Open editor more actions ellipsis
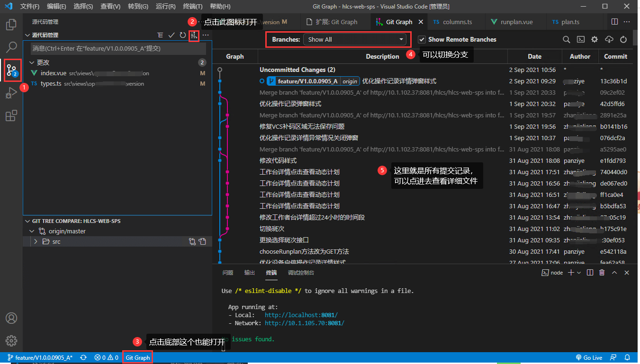 [x=627, y=22]
